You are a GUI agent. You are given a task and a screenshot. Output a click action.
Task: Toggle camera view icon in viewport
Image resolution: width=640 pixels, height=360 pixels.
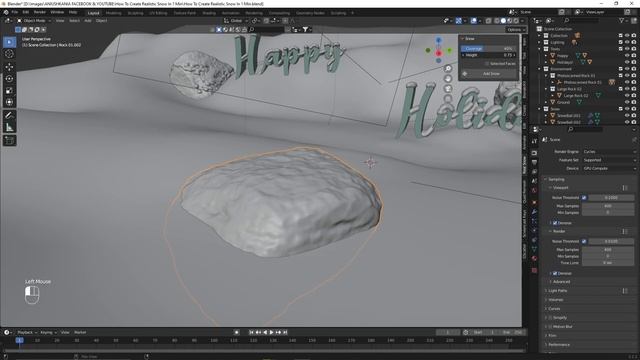coord(448,89)
